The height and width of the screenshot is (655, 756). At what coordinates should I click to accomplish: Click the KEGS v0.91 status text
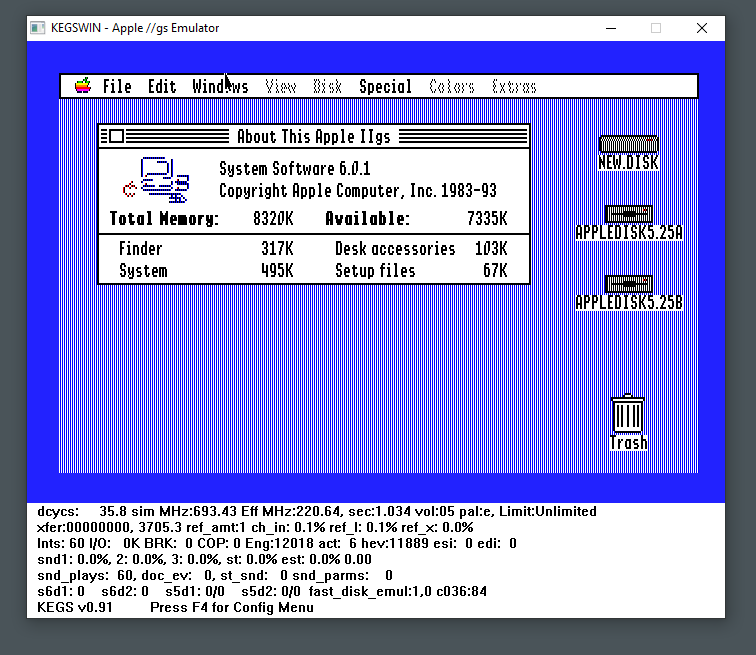pos(75,607)
